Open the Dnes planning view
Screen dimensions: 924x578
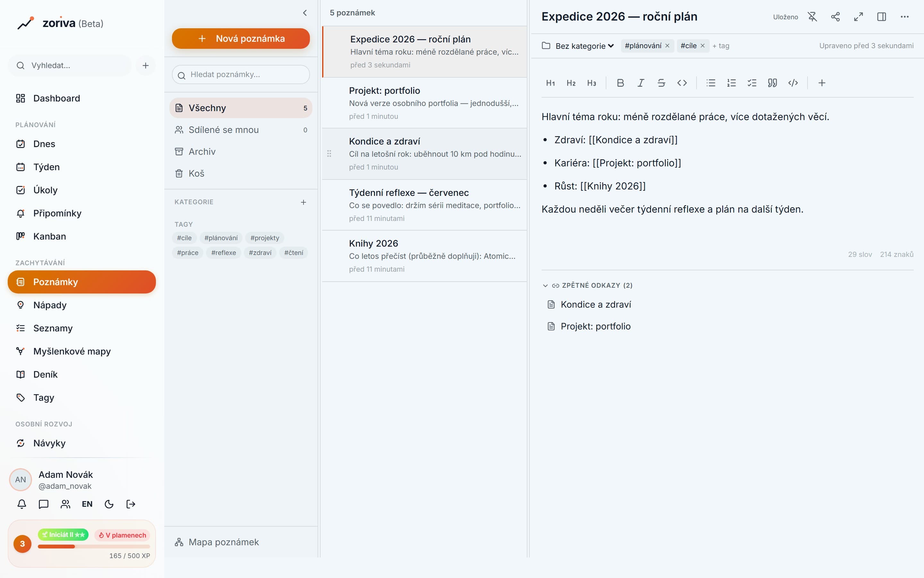82,144
